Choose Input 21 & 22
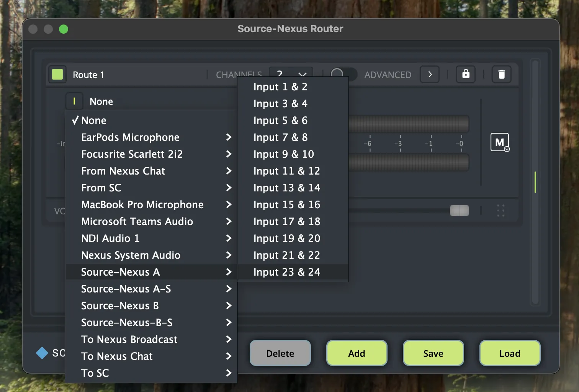This screenshot has width=579, height=392. tap(293, 255)
